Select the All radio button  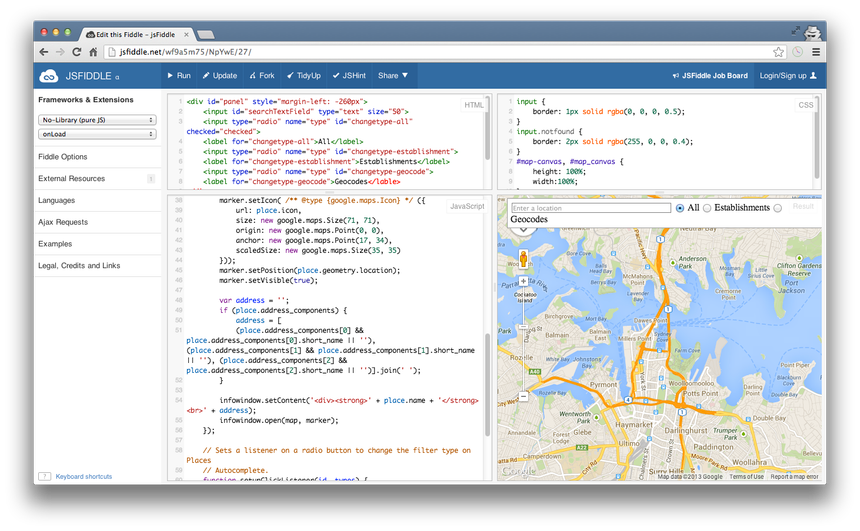[680, 208]
